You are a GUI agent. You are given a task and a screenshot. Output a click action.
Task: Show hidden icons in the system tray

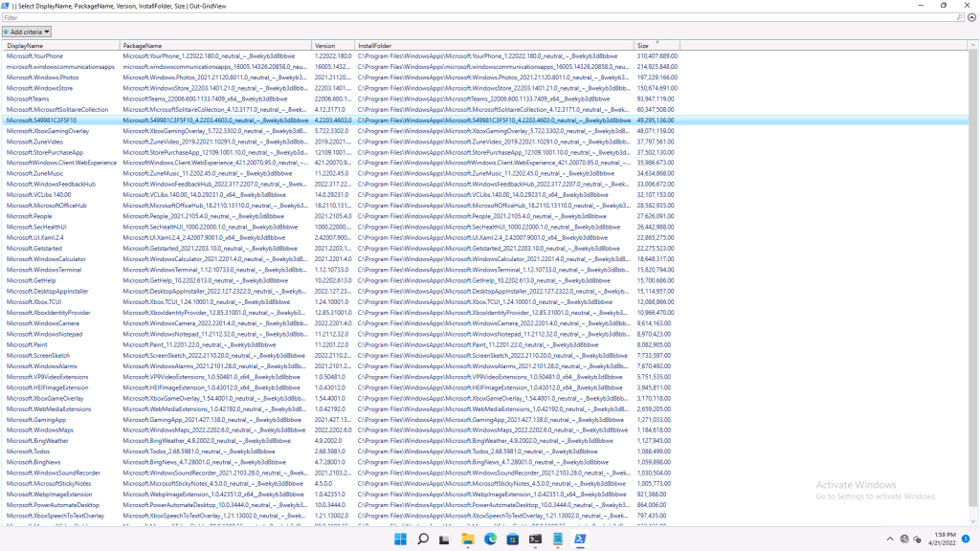(x=890, y=540)
